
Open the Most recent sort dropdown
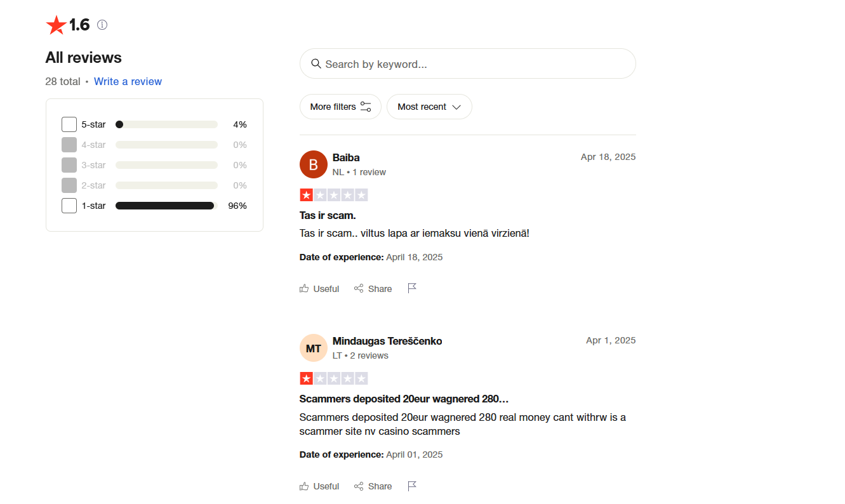(x=429, y=107)
